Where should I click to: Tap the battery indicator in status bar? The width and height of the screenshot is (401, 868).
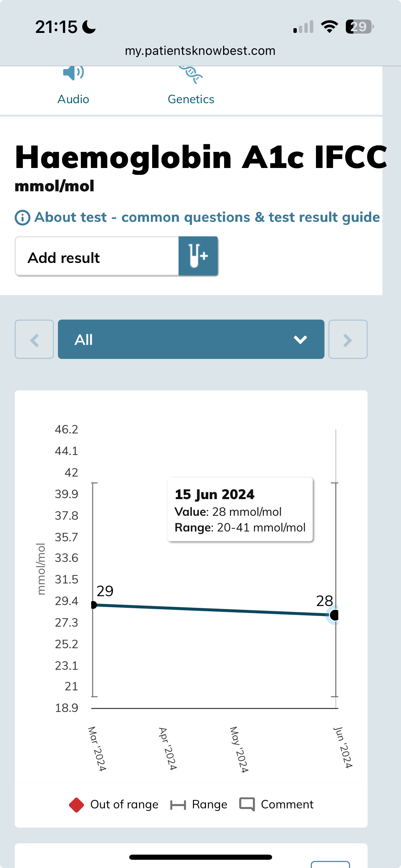coord(359,27)
